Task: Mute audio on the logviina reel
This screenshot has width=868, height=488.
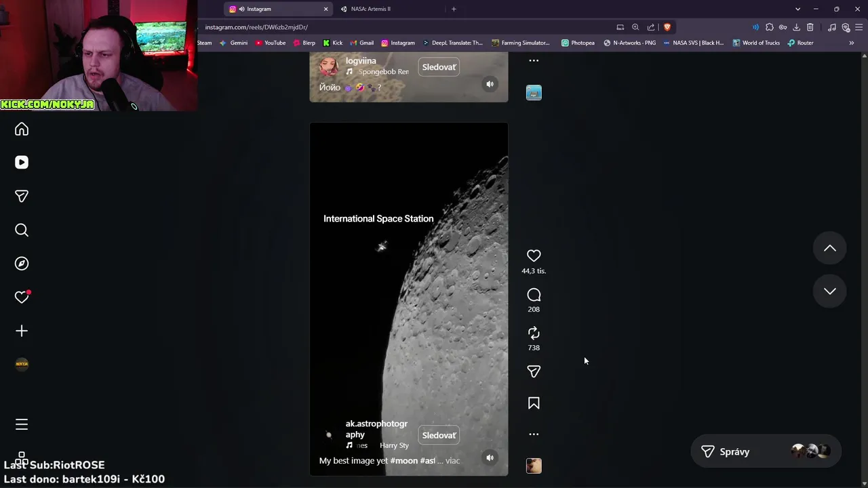Action: pyautogui.click(x=490, y=84)
